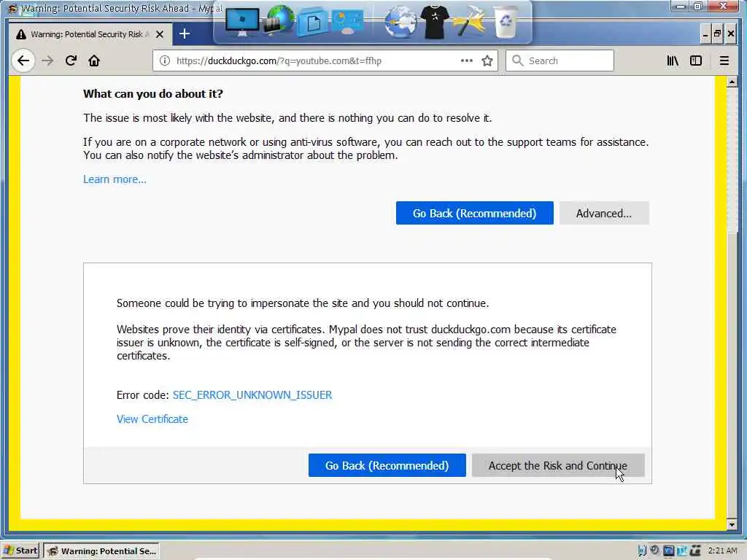Viewport: 747px width, 560px height.
Task: Click the black t-shirt icon in dock
Action: pyautogui.click(x=435, y=22)
